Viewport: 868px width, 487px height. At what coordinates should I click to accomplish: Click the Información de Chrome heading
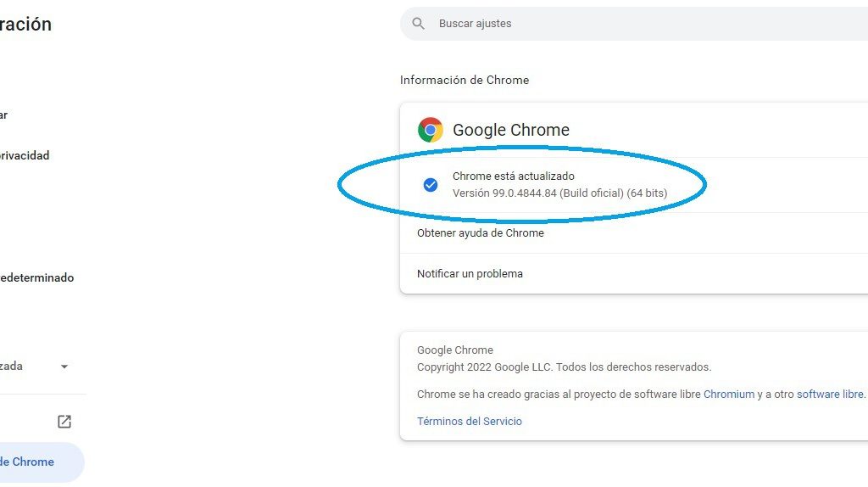(465, 80)
